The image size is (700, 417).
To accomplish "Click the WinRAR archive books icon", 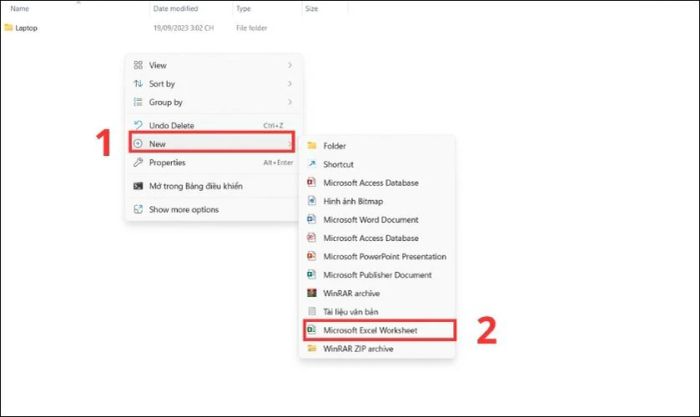I will pos(312,293).
